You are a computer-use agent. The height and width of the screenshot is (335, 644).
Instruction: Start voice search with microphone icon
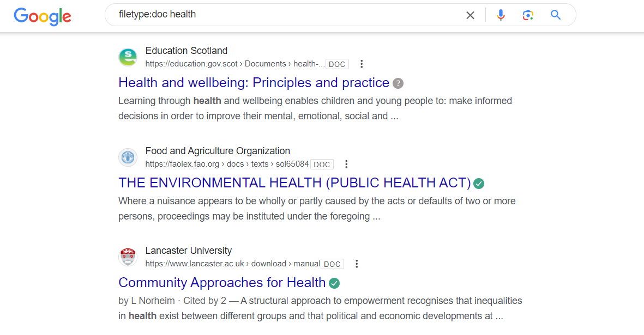tap(501, 15)
